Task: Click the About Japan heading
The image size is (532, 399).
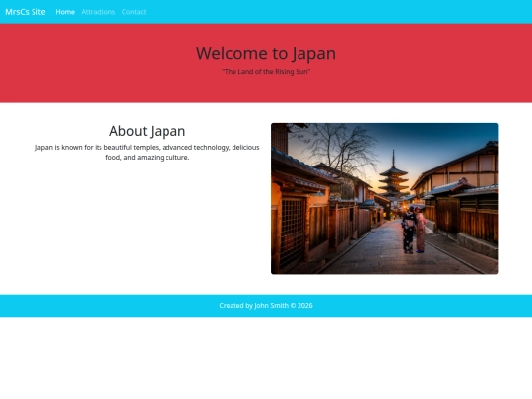Action: click(x=147, y=131)
